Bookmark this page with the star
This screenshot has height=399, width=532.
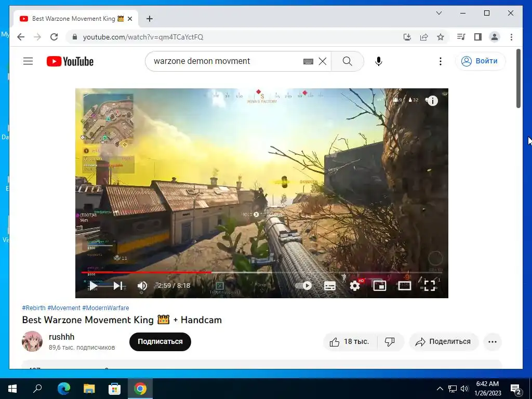(x=441, y=37)
